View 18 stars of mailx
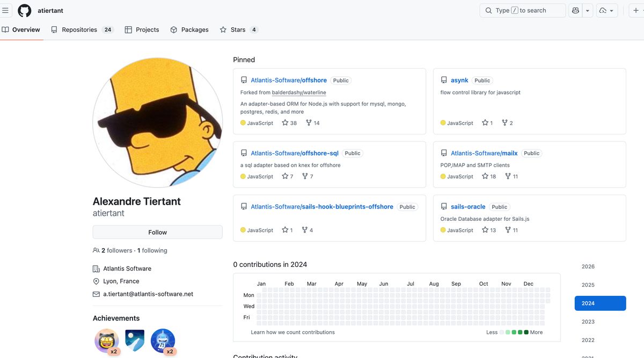The image size is (644, 358). click(489, 176)
